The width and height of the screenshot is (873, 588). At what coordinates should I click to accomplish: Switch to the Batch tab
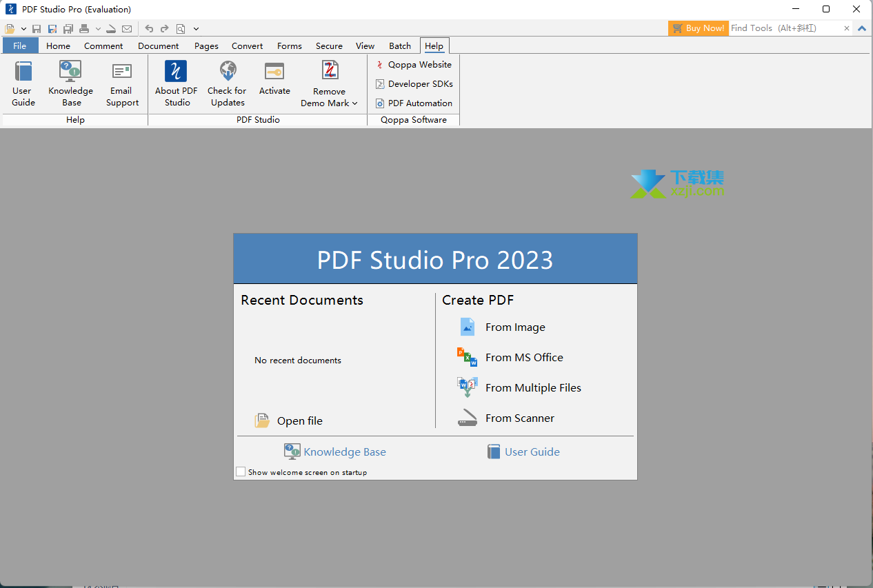pyautogui.click(x=400, y=45)
